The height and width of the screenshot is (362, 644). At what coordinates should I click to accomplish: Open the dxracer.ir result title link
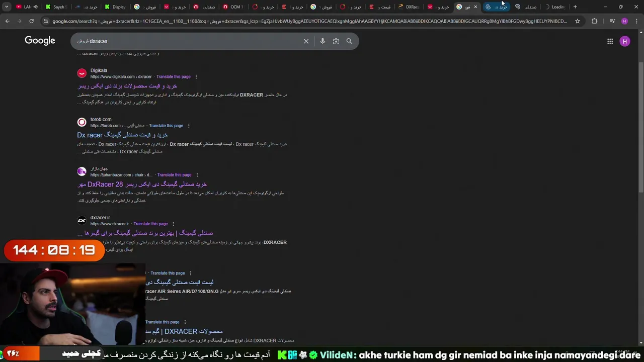[145, 233]
